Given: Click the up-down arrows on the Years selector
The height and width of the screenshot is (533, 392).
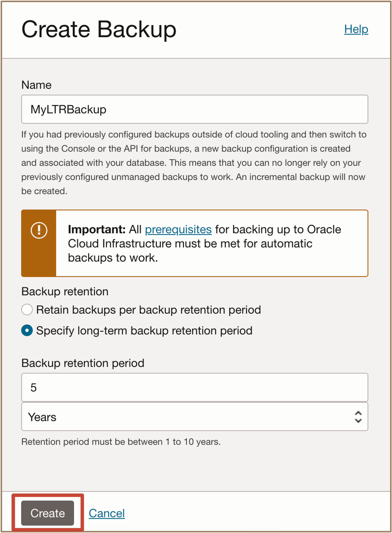Looking at the screenshot, I should tap(358, 417).
